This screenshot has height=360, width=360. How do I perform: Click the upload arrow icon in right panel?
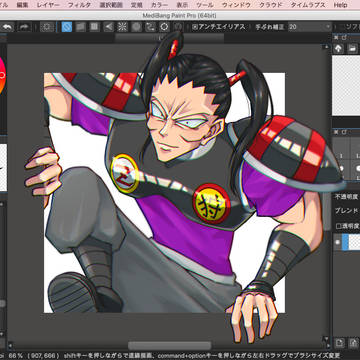pos(338,49)
